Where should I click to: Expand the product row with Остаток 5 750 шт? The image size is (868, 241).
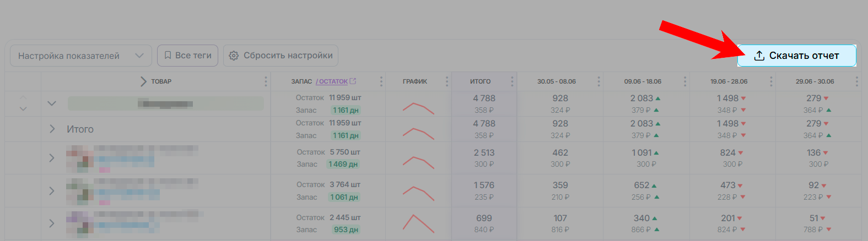[52, 158]
